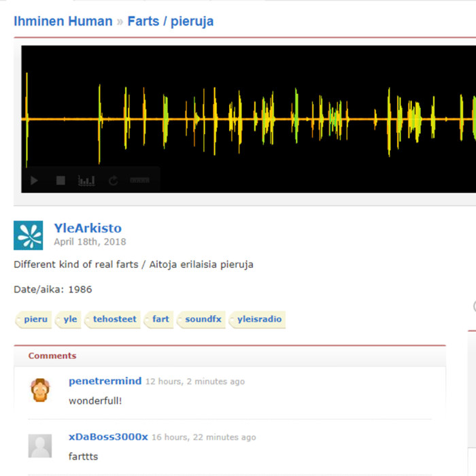Toggle spectrogram display icon in player
Image resolution: width=476 pixels, height=476 pixels.
point(86,181)
